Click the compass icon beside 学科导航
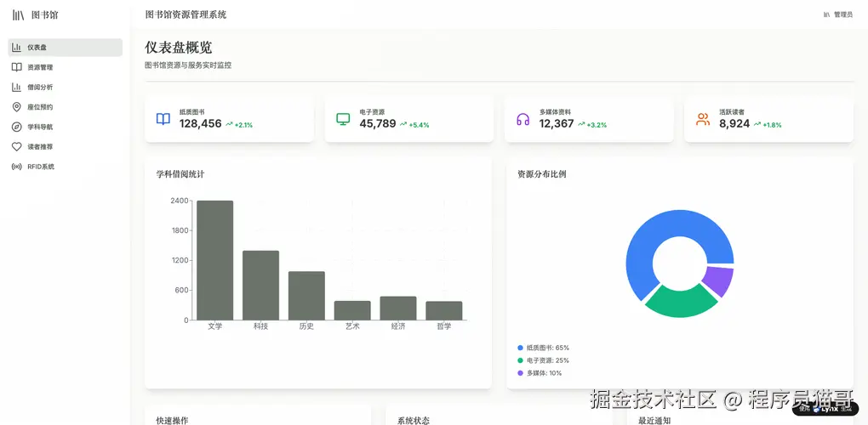 (x=17, y=127)
